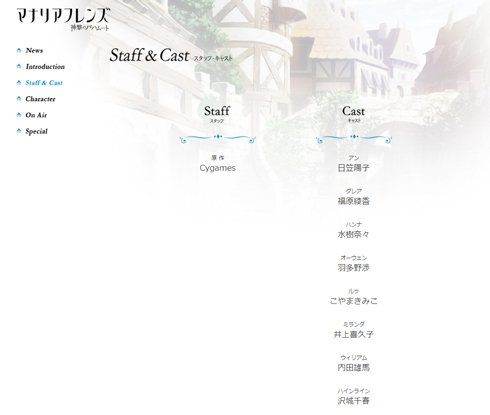The image size is (490, 415).
Task: Open the Character page link
Action: pyautogui.click(x=40, y=99)
